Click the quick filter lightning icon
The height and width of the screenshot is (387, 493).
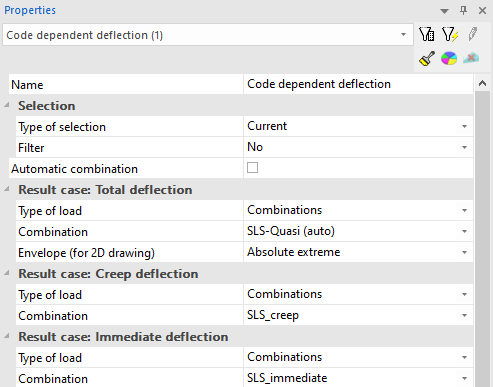tap(450, 34)
